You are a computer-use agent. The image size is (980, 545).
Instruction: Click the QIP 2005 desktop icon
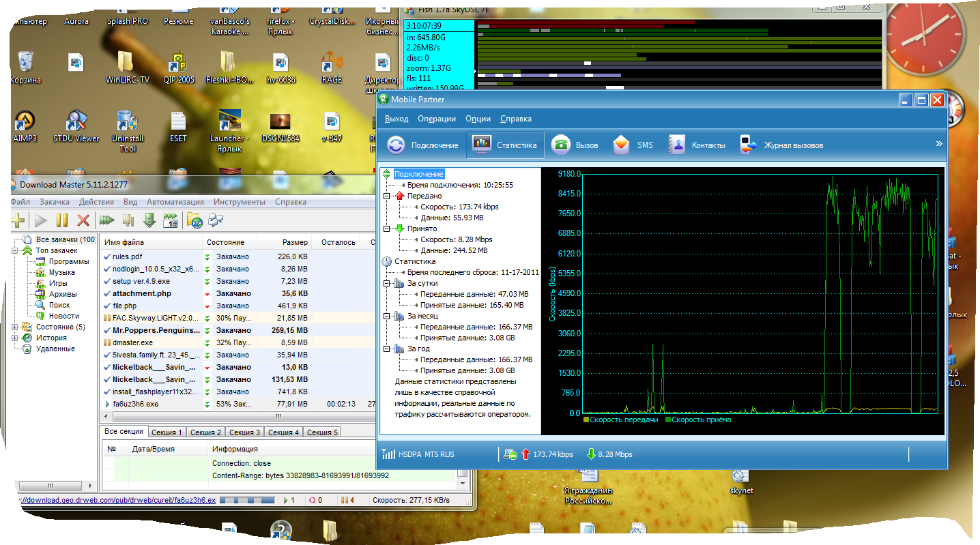178,68
